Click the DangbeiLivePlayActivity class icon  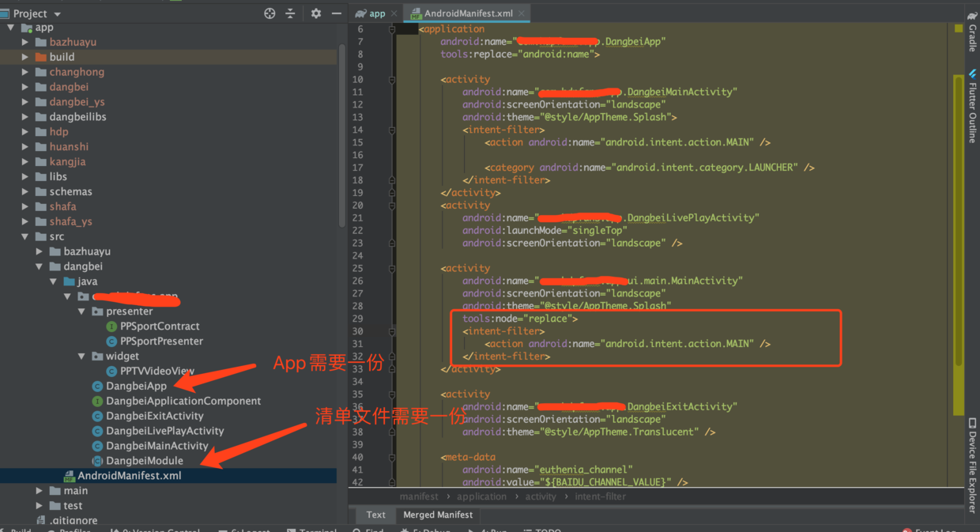[97, 432]
